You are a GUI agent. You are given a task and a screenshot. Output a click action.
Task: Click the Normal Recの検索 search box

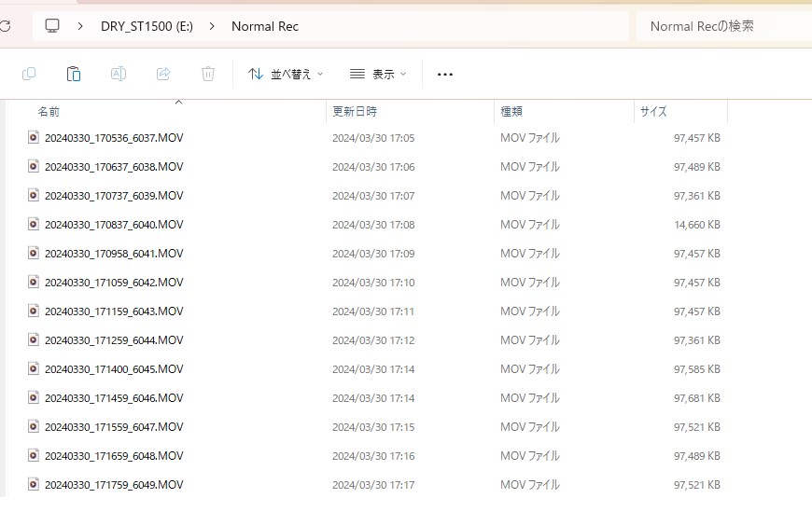723,26
